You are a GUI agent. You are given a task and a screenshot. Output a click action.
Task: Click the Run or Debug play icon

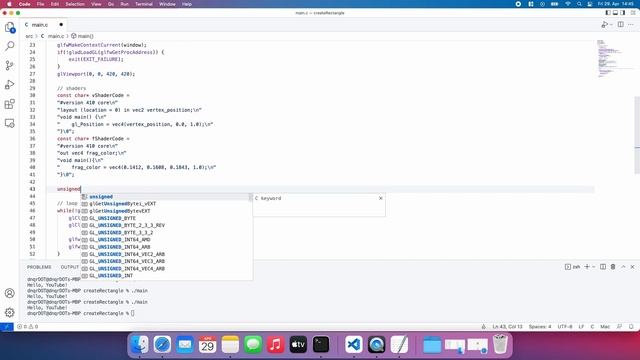tap(604, 24)
